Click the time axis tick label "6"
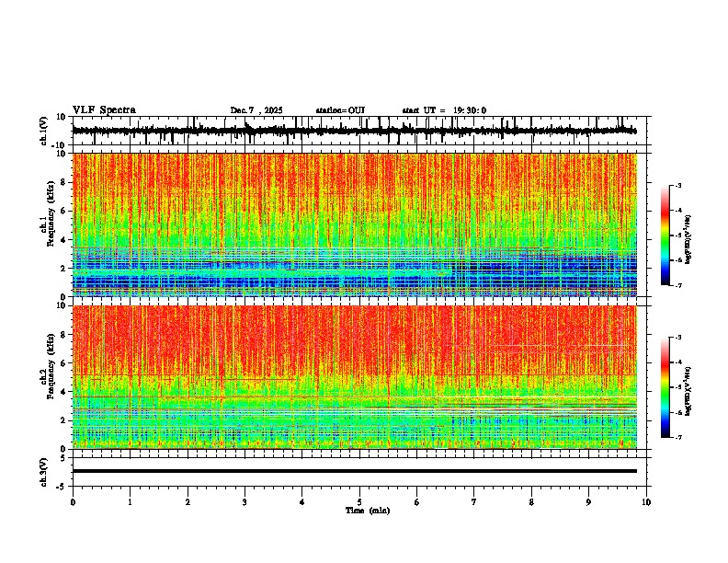 (417, 502)
